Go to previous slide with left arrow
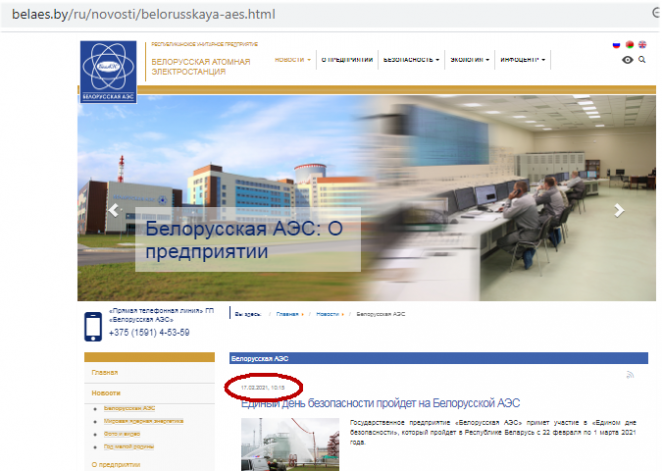The width and height of the screenshot is (662, 471). point(114,210)
